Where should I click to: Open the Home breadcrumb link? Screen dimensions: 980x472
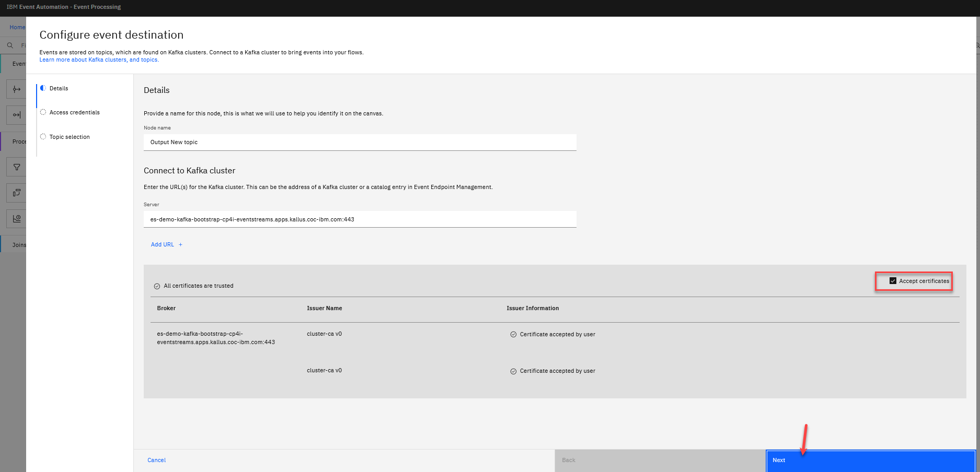[17, 27]
